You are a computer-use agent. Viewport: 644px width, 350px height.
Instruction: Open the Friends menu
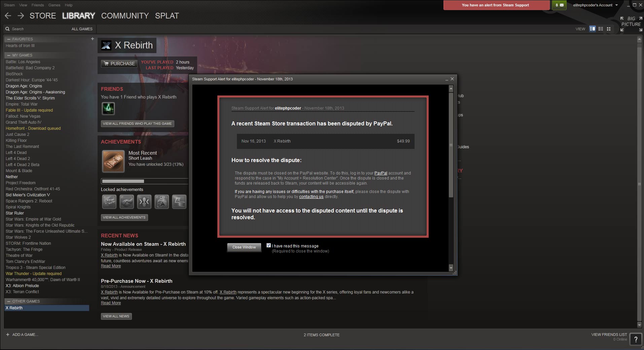click(38, 5)
